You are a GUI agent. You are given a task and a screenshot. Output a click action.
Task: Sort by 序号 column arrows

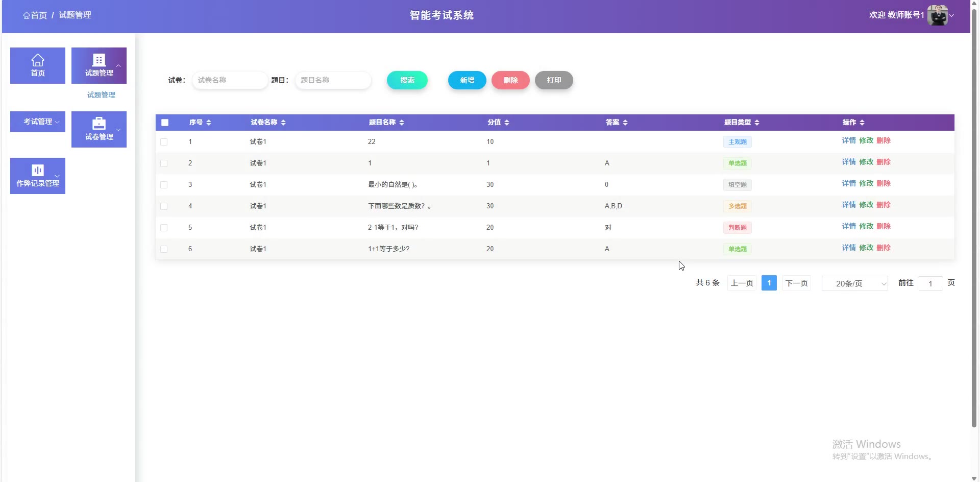[209, 123]
